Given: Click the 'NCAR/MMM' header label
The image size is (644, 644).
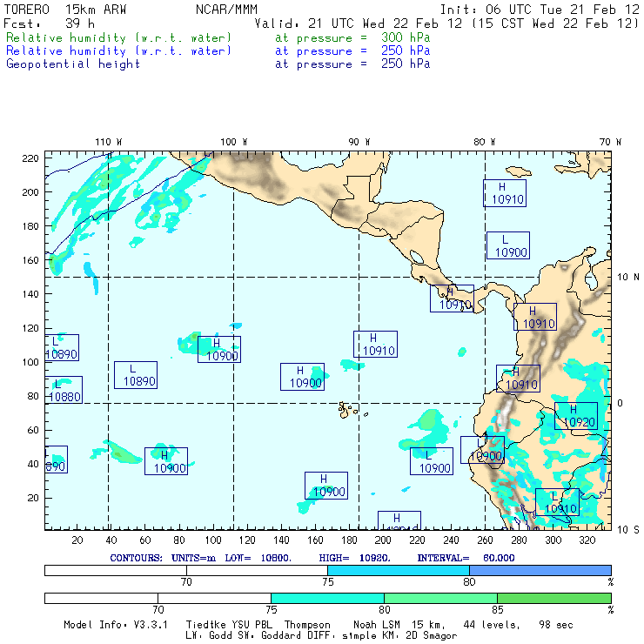Looking at the screenshot, I should click(x=227, y=10).
